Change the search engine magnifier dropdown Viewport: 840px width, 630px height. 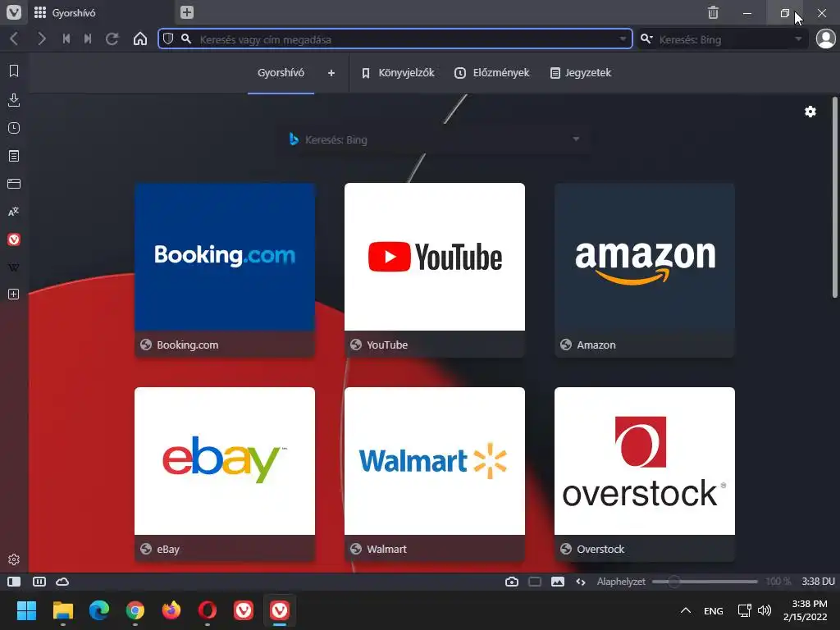click(646, 39)
